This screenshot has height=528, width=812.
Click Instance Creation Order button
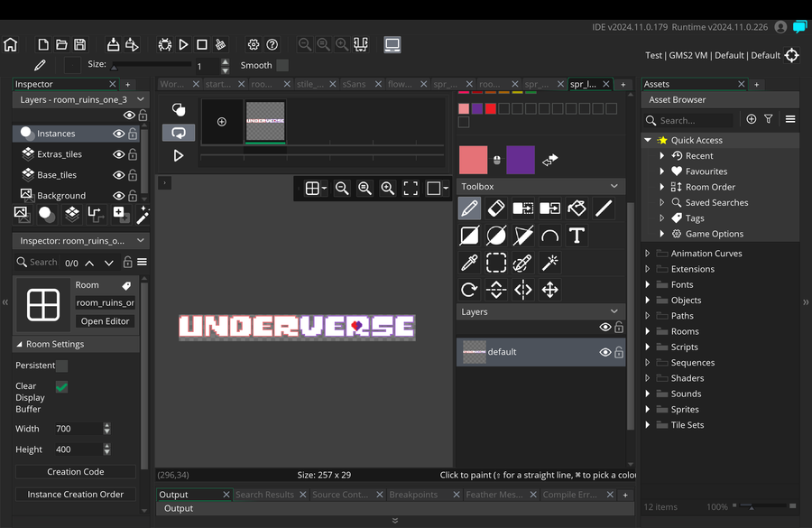[x=76, y=495]
